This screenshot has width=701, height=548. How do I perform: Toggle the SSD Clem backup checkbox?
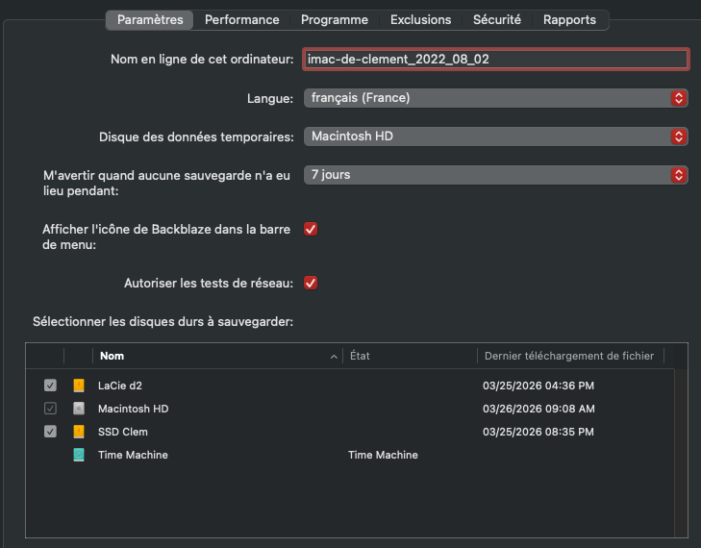(x=50, y=432)
